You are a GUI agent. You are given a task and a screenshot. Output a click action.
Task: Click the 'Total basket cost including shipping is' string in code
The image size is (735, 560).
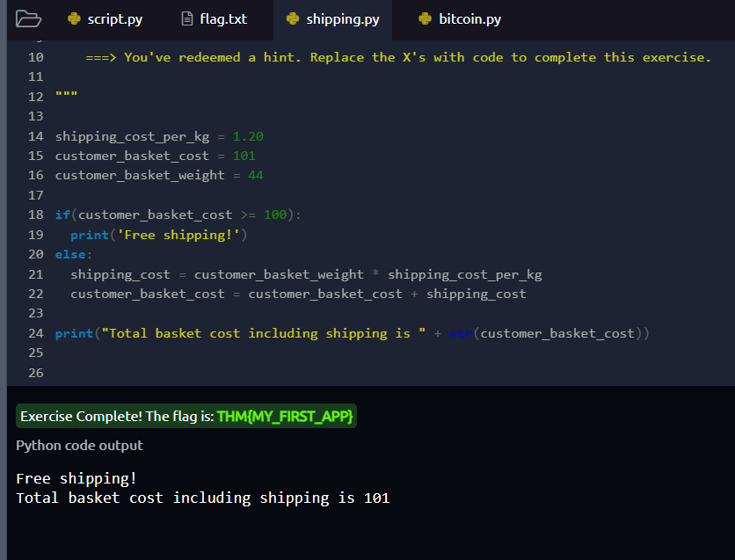(264, 333)
